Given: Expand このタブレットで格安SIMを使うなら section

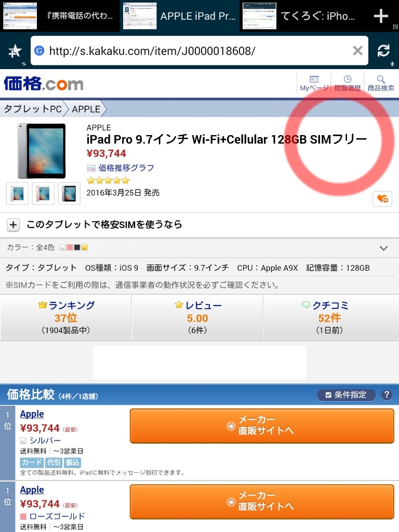Looking at the screenshot, I should (x=199, y=224).
